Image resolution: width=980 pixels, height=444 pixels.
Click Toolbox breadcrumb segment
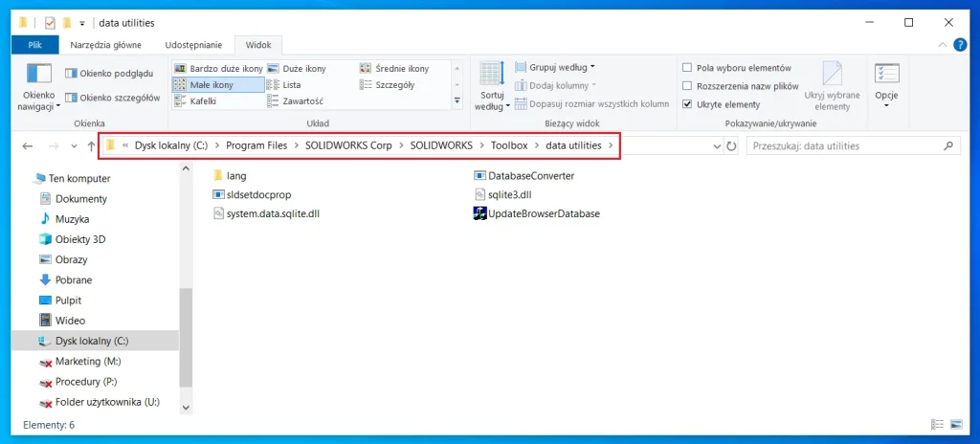(x=509, y=145)
